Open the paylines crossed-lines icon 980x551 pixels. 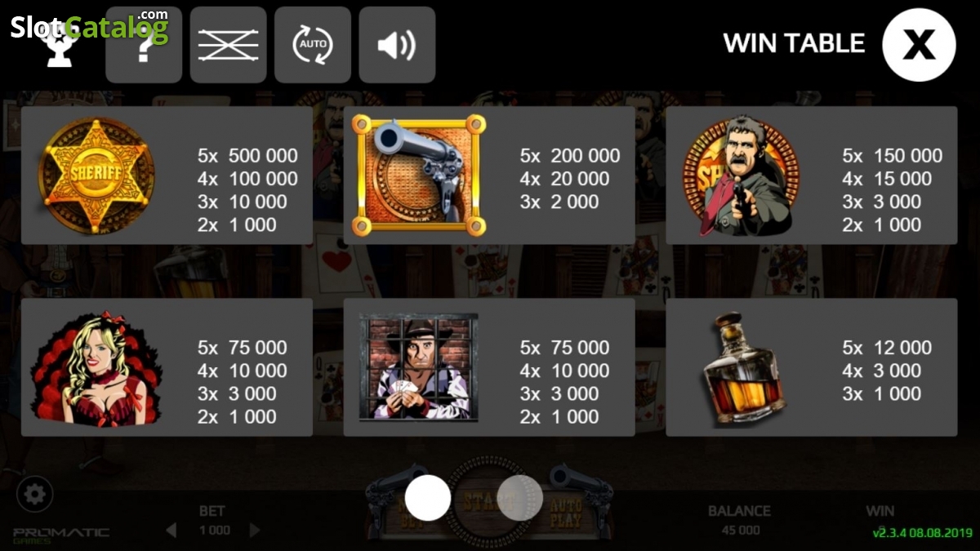(228, 45)
